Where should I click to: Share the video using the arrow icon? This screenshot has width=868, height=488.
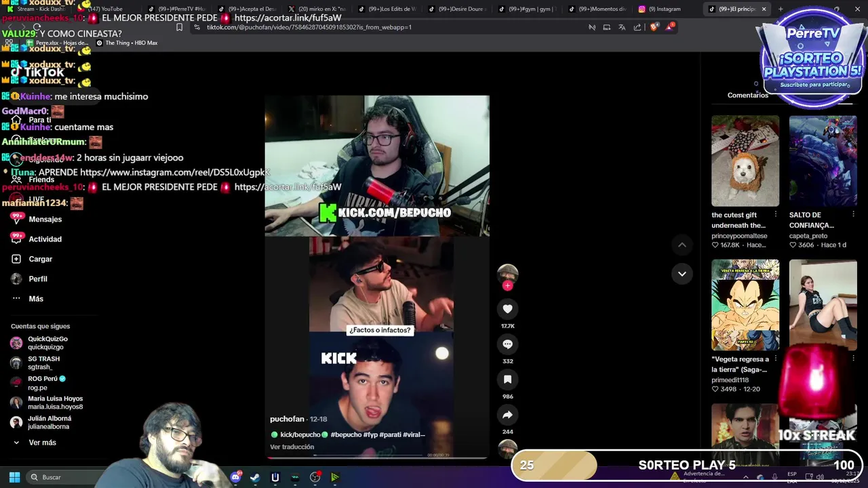coord(507,415)
